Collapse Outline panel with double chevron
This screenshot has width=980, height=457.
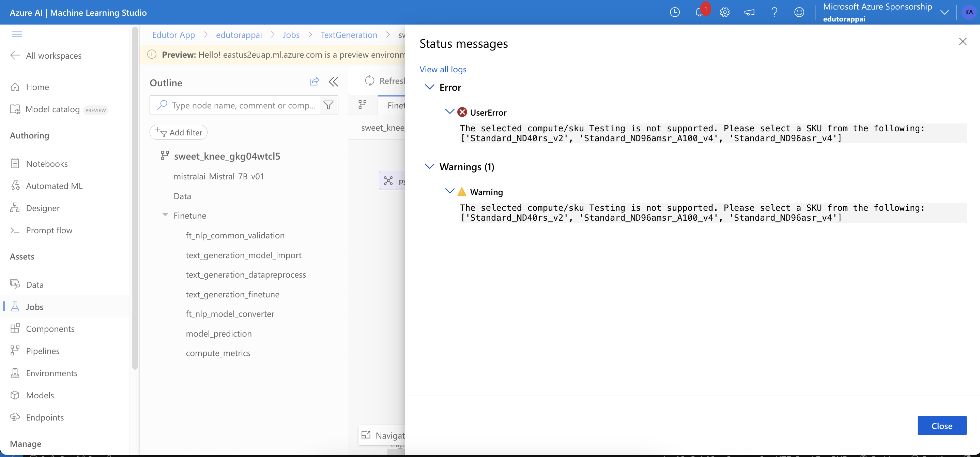coord(334,82)
